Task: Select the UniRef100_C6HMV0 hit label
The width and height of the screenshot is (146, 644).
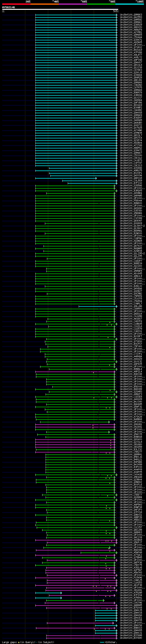Action: [131, 309]
